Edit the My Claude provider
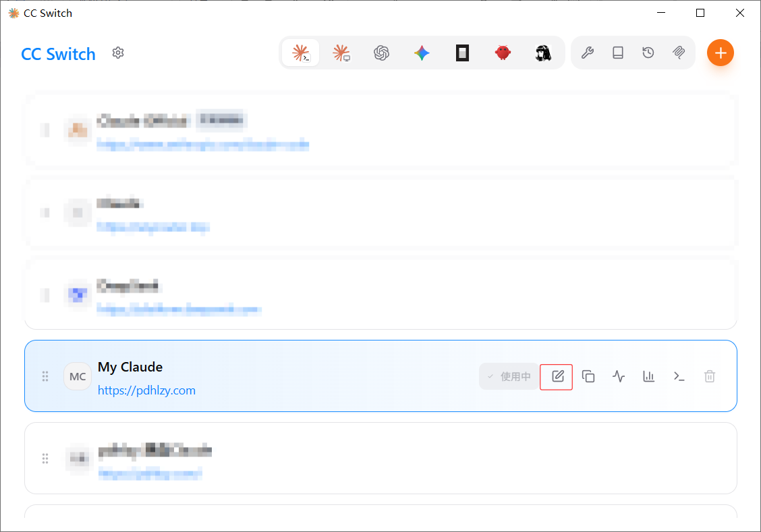The width and height of the screenshot is (761, 532). [x=558, y=376]
